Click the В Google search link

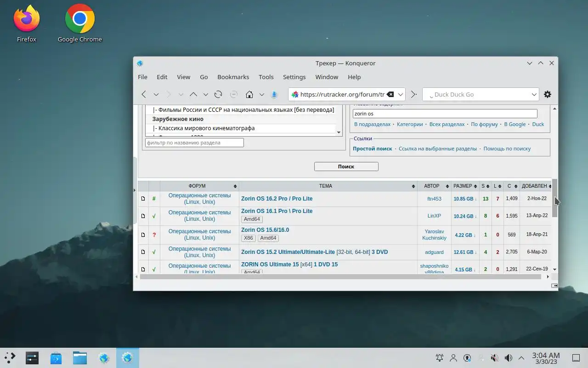(514, 124)
